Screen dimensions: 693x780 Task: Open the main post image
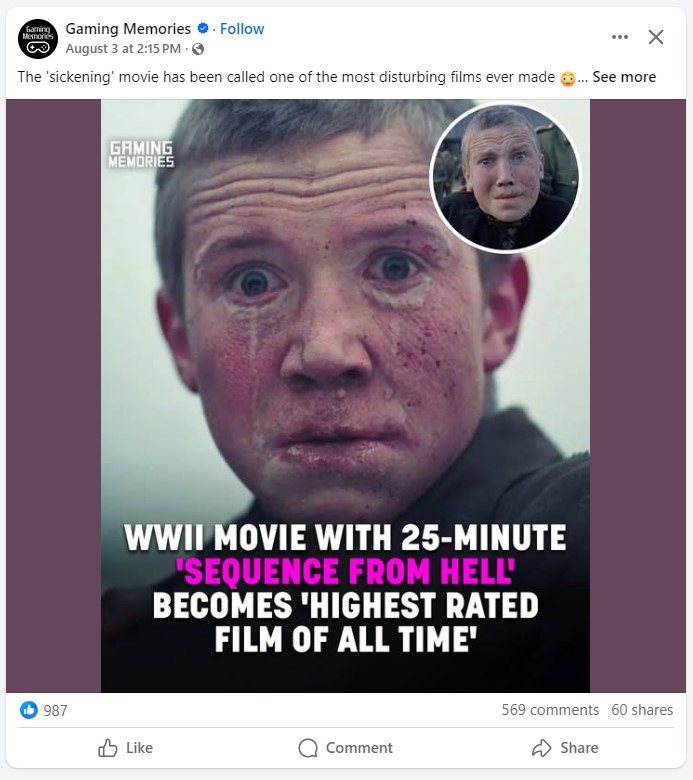[x=345, y=395]
